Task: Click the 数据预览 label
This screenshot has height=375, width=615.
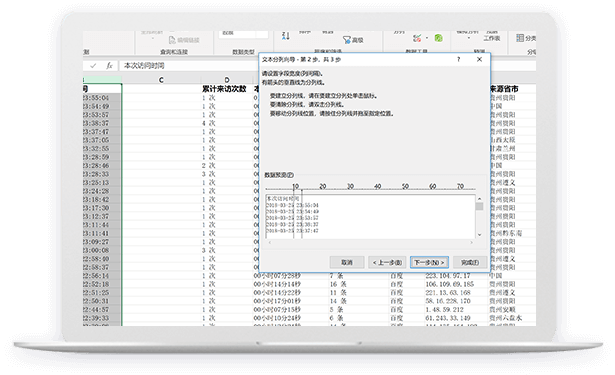Action: 279,175
